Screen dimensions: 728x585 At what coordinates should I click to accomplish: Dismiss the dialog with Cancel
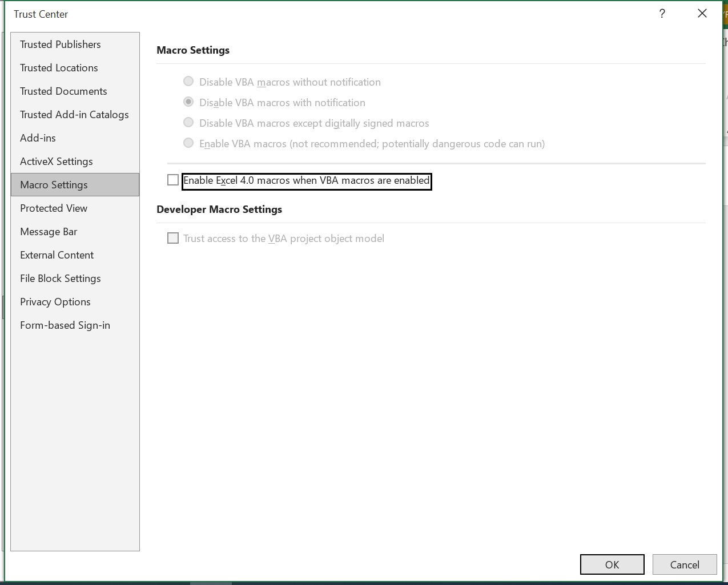click(x=685, y=564)
